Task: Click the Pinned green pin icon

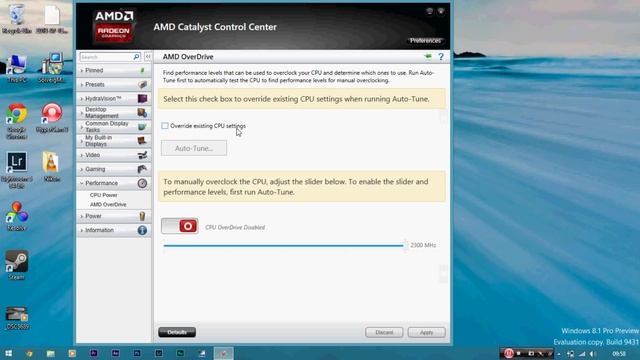Action: (x=142, y=70)
